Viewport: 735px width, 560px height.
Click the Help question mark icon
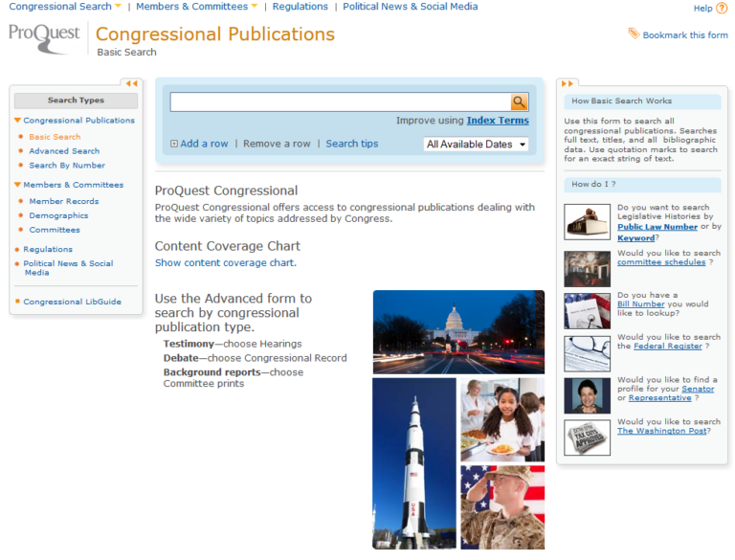722,8
